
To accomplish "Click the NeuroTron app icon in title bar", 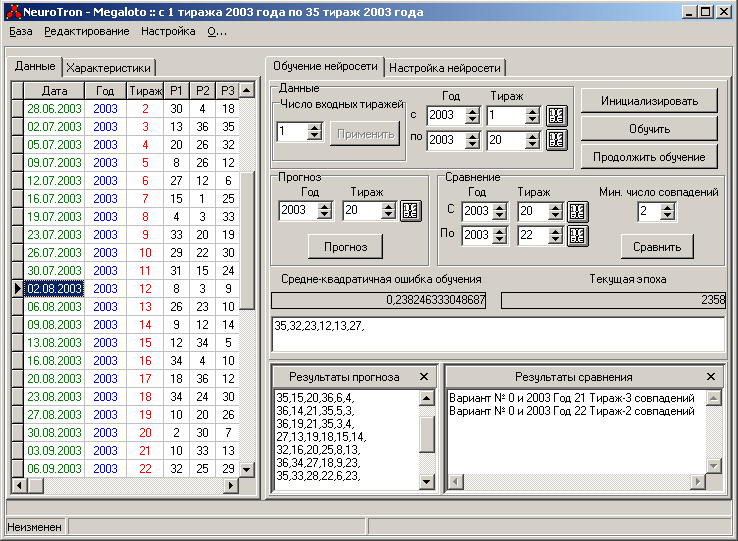I will click(14, 11).
